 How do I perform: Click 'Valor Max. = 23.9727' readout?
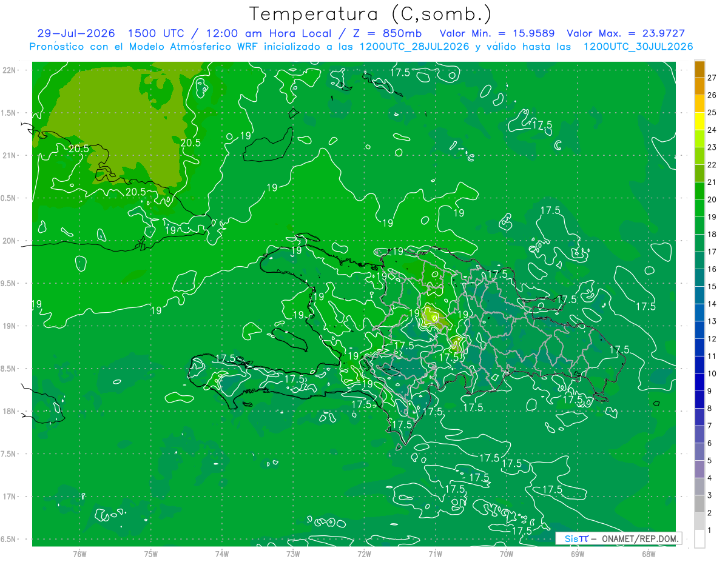(626, 33)
